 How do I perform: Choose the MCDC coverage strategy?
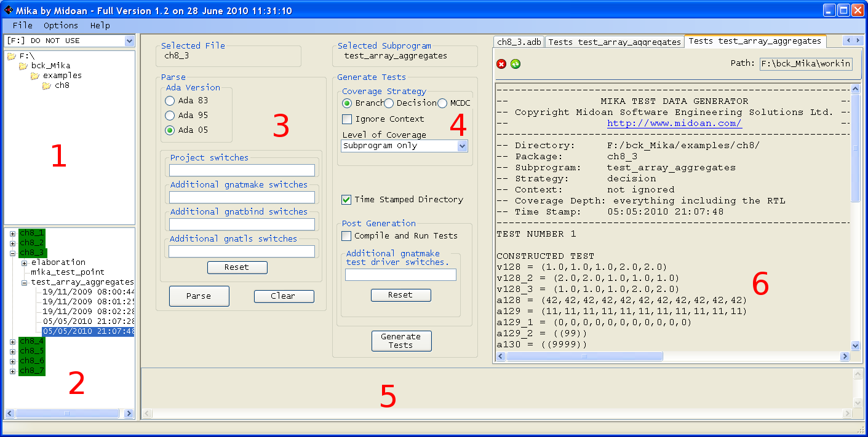442,103
